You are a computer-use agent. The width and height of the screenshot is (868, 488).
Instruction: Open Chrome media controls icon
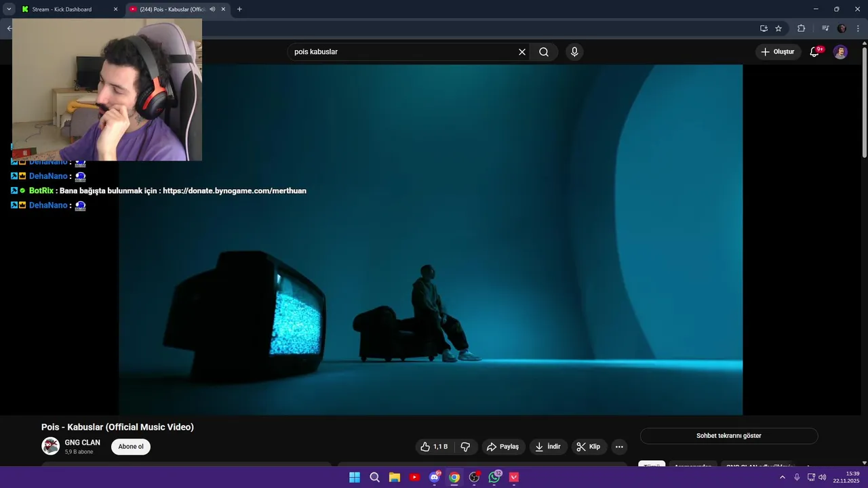825,28
